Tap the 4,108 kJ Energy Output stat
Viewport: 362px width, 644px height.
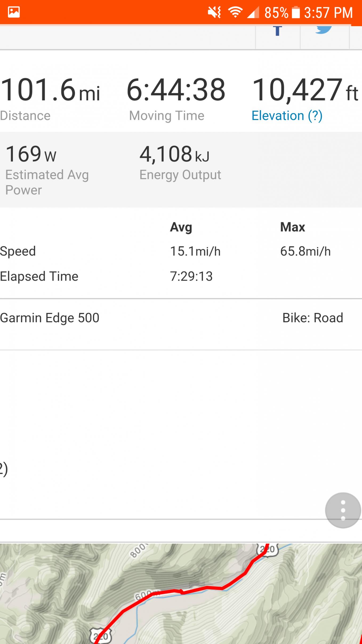click(x=174, y=154)
